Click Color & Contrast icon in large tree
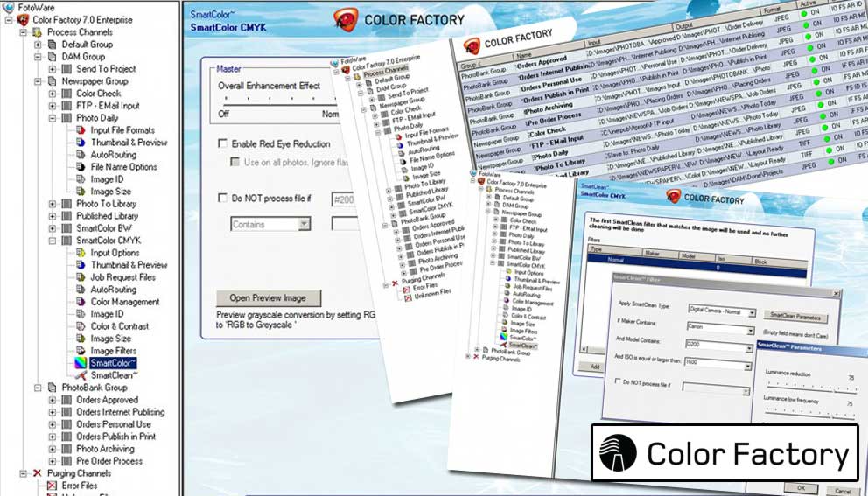 coord(80,326)
